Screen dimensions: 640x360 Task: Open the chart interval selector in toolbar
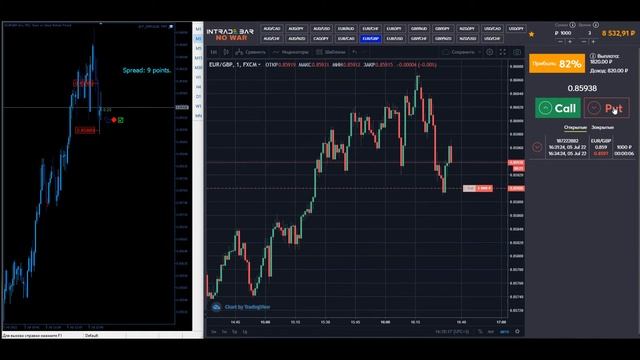(213, 52)
